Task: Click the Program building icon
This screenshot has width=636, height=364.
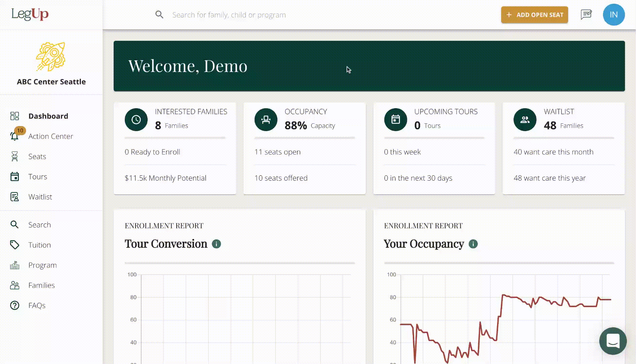Action: (15, 265)
